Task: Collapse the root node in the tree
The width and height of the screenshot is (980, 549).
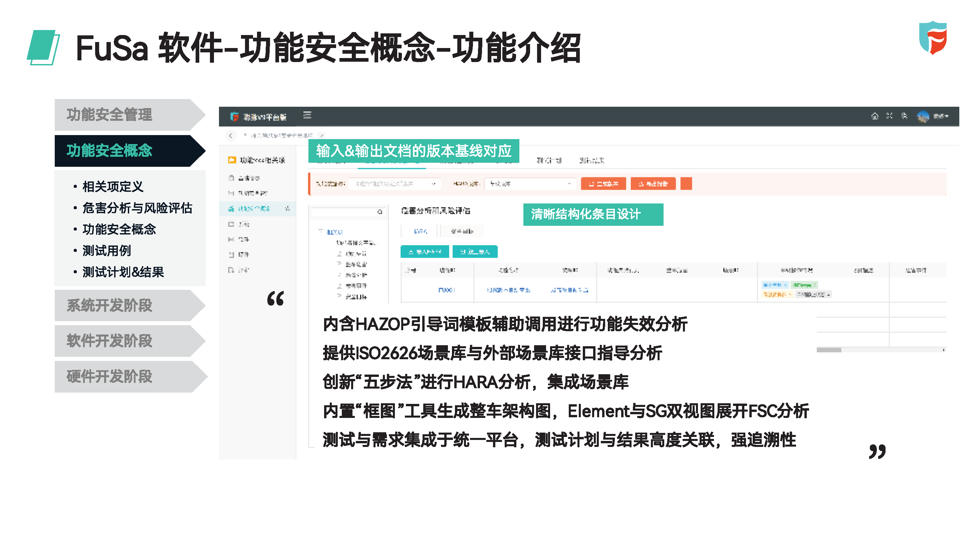Action: click(321, 231)
